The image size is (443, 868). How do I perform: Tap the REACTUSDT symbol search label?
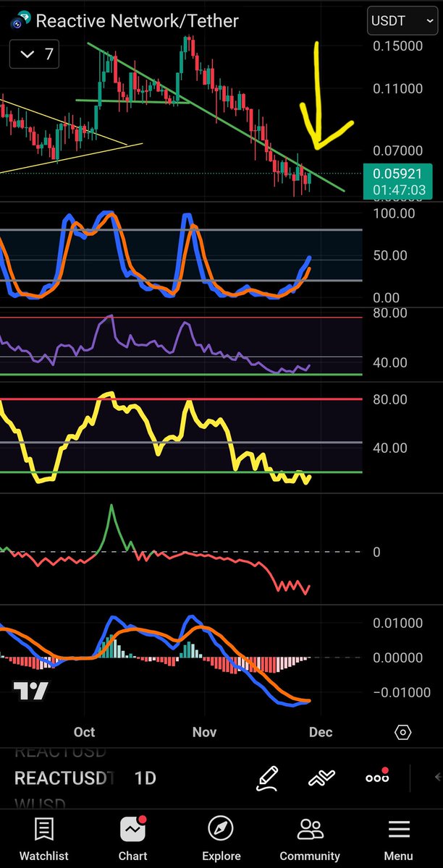64,778
